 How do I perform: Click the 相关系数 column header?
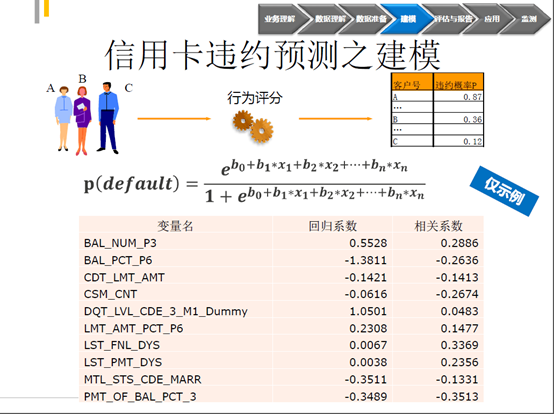click(438, 225)
